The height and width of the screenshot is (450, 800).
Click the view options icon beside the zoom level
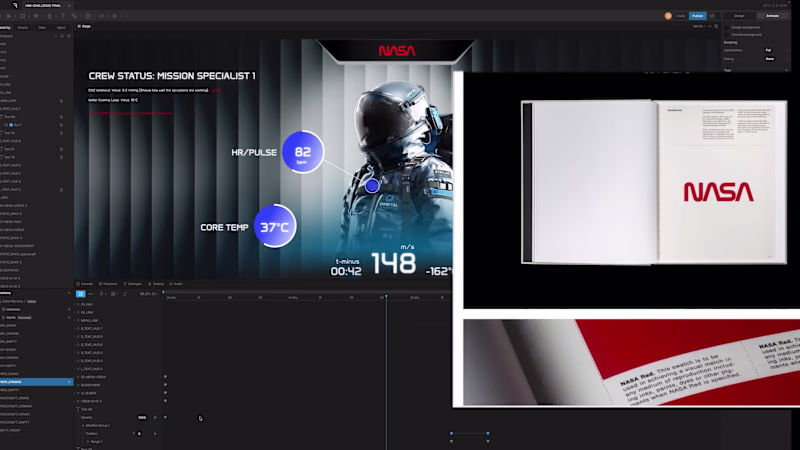716,27
